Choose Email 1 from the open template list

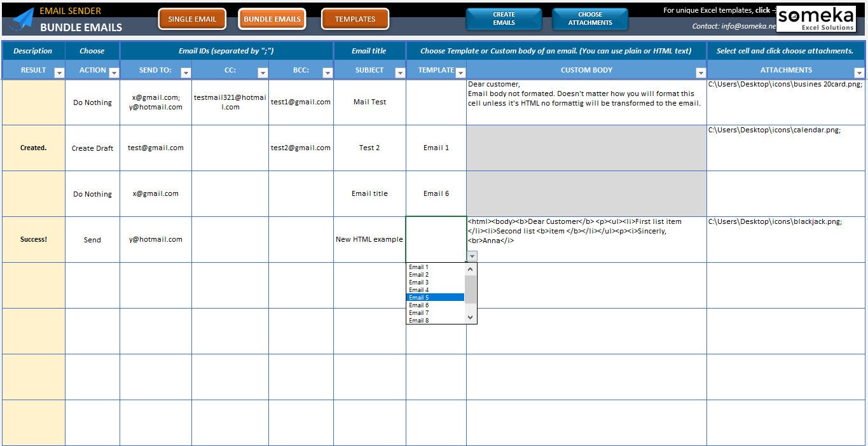(419, 267)
